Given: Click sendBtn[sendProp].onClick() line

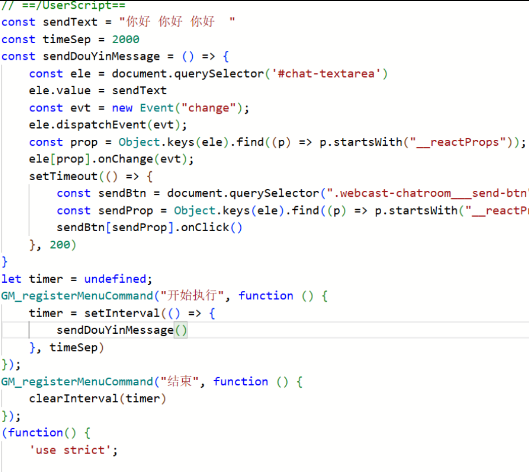Looking at the screenshot, I should [149, 227].
